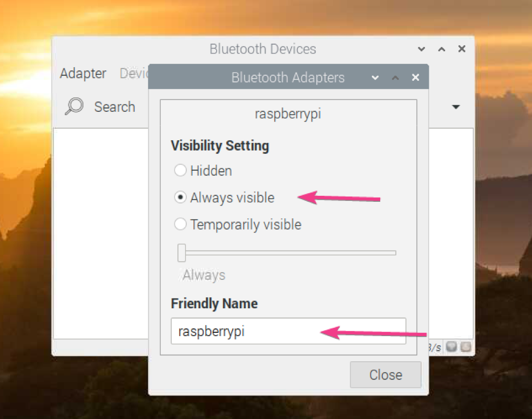532x419 pixels.
Task: Click the first status bar indicator icon
Action: pos(451,346)
